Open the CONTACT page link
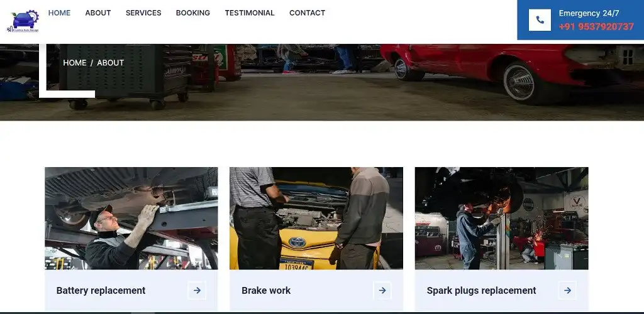644x314 pixels. 307,13
